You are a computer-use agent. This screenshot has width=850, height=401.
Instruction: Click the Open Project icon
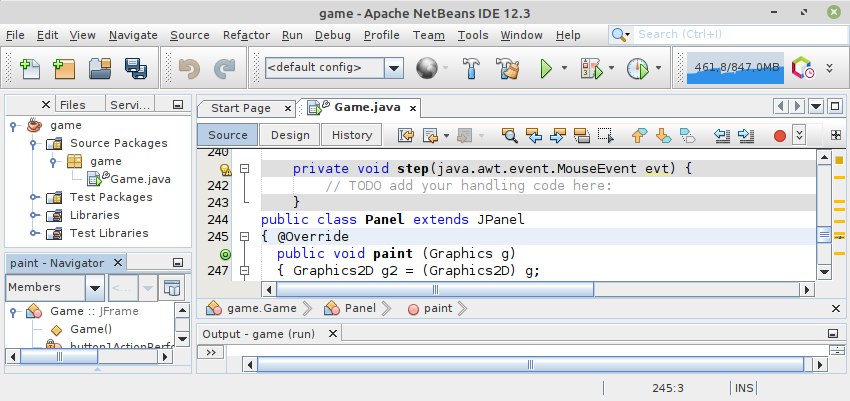point(100,69)
